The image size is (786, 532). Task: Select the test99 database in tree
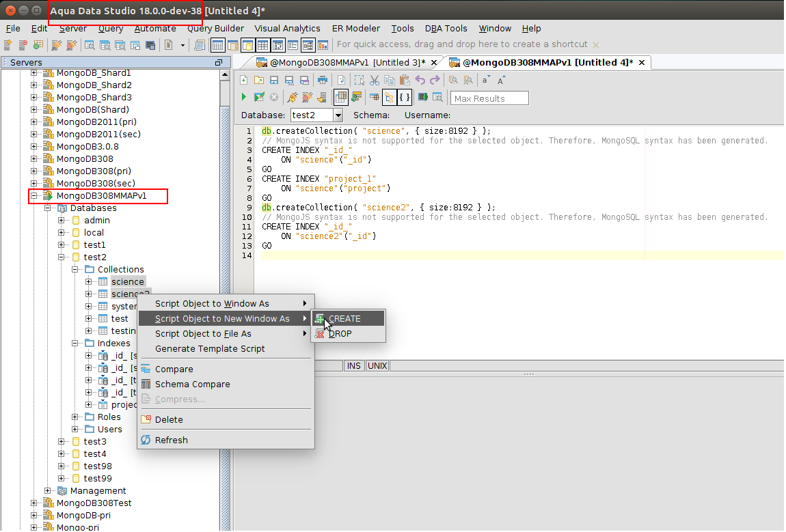pos(98,479)
